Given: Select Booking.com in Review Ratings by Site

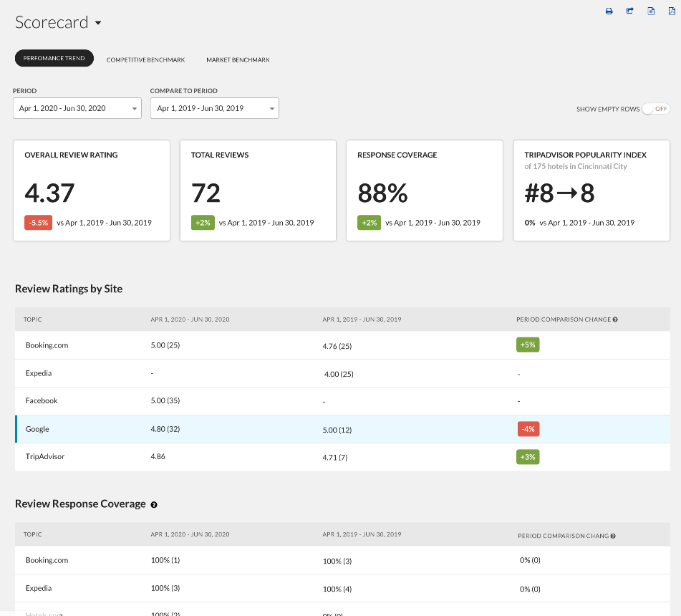Looking at the screenshot, I should point(47,345).
